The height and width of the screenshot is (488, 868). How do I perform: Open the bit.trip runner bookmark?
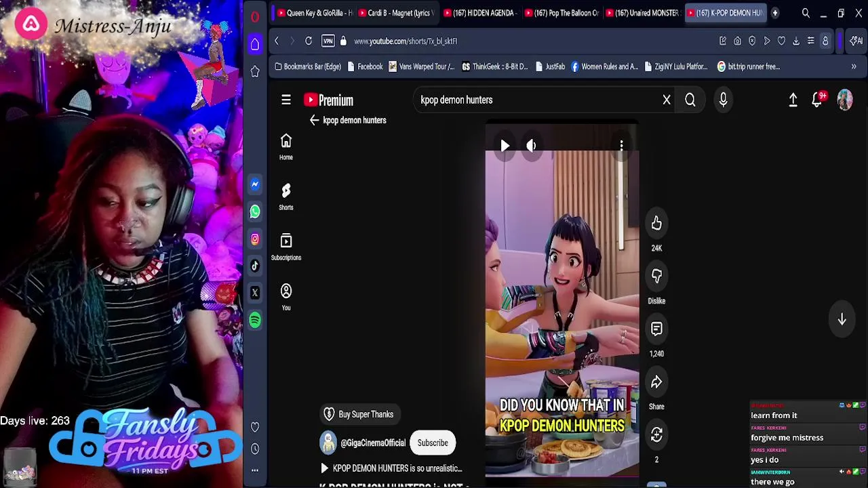pyautogui.click(x=749, y=66)
